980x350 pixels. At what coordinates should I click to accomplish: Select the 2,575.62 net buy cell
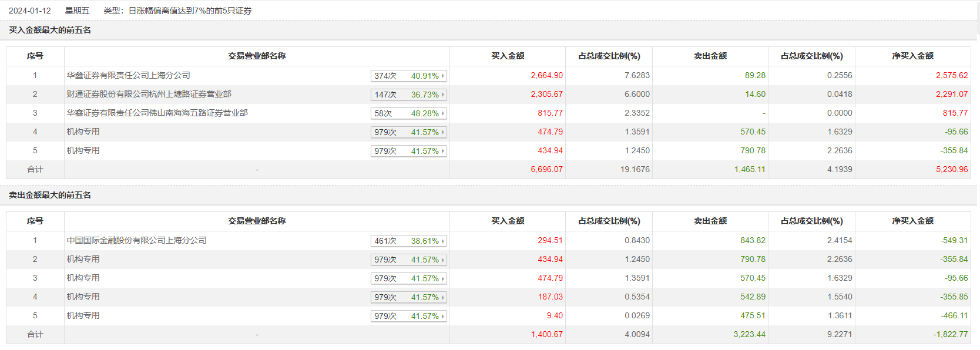[x=951, y=75]
